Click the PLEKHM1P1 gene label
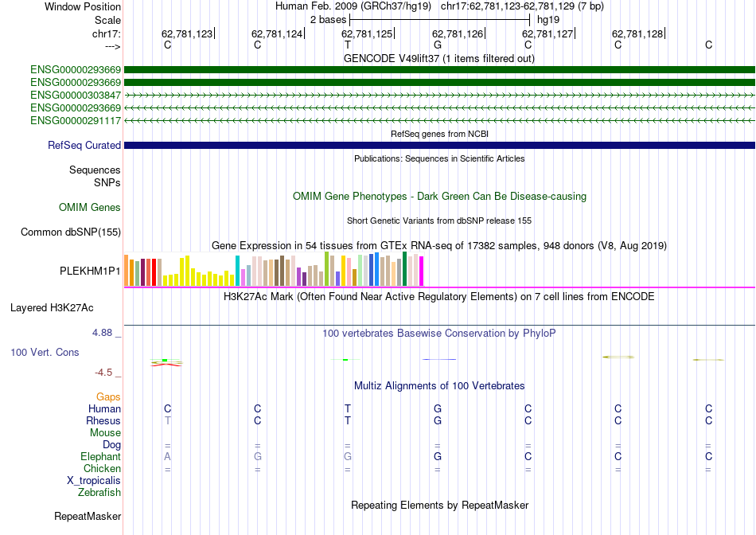756x535 pixels. [90, 271]
